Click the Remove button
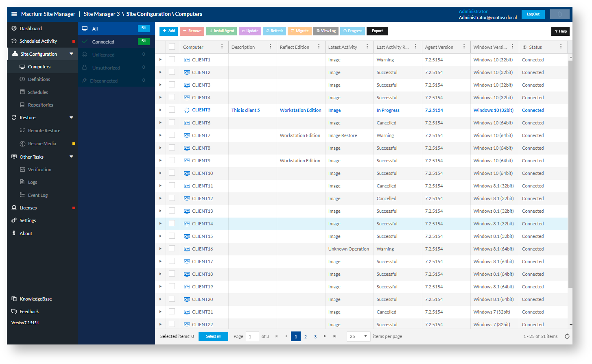Screen dimensions: 592x364 pyautogui.click(x=192, y=31)
